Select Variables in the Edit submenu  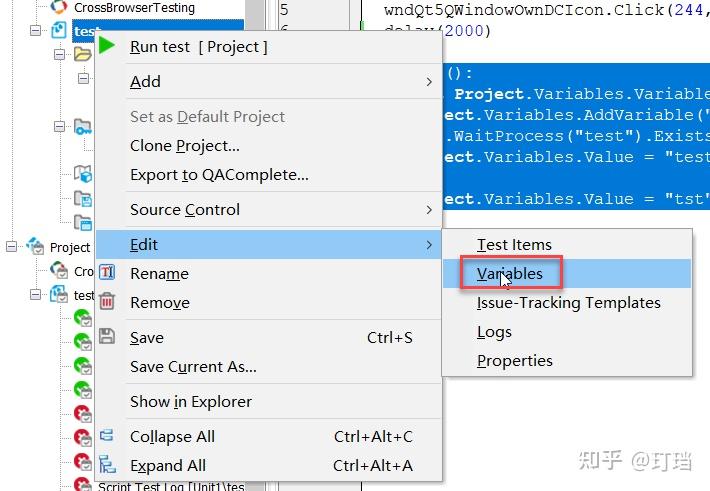click(510, 273)
